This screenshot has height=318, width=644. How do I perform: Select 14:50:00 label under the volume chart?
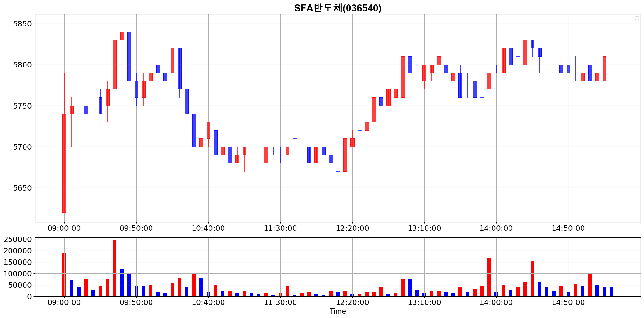click(x=568, y=302)
